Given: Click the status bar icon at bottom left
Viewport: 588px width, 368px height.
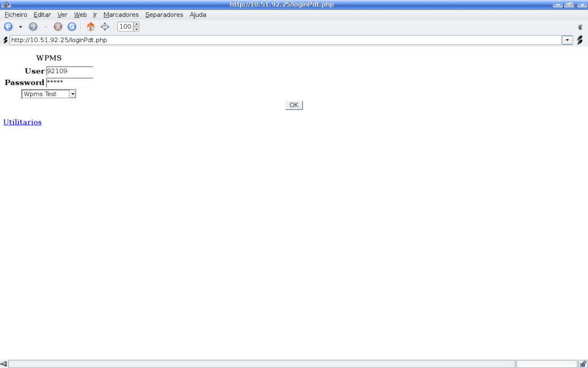Looking at the screenshot, I should tap(4, 364).
